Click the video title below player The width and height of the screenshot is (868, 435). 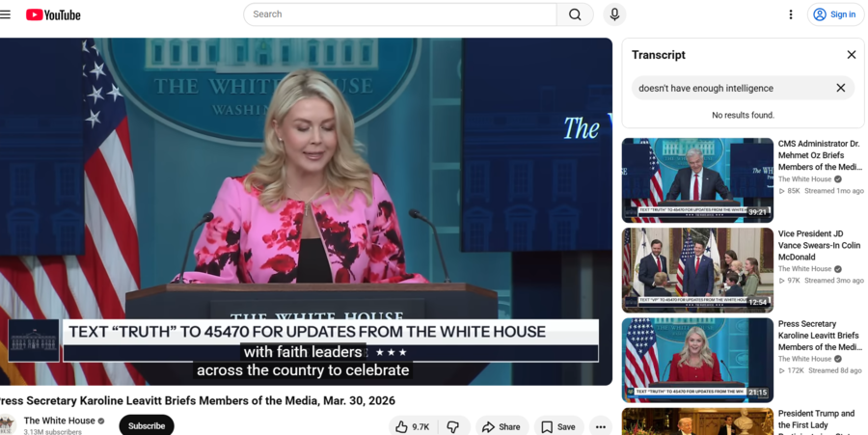197,400
